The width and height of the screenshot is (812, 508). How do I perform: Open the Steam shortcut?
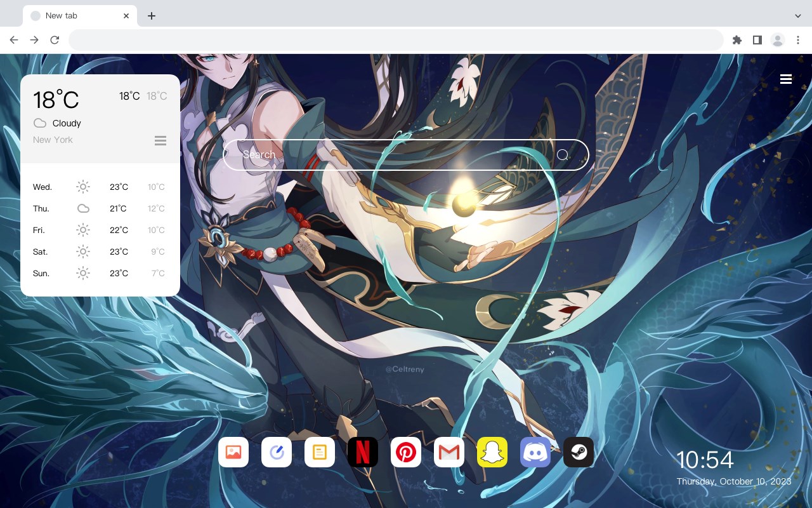579,452
